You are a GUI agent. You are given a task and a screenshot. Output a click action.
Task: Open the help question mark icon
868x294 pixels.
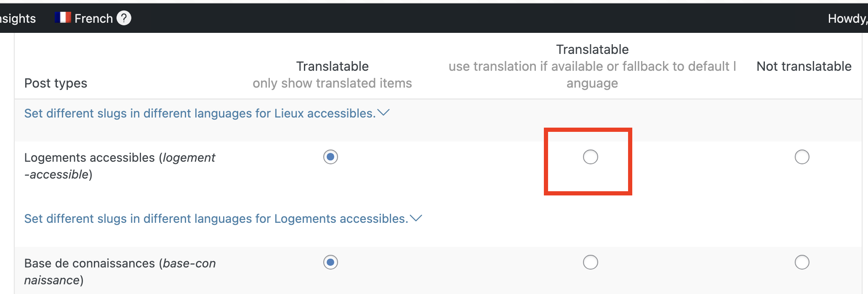[124, 18]
